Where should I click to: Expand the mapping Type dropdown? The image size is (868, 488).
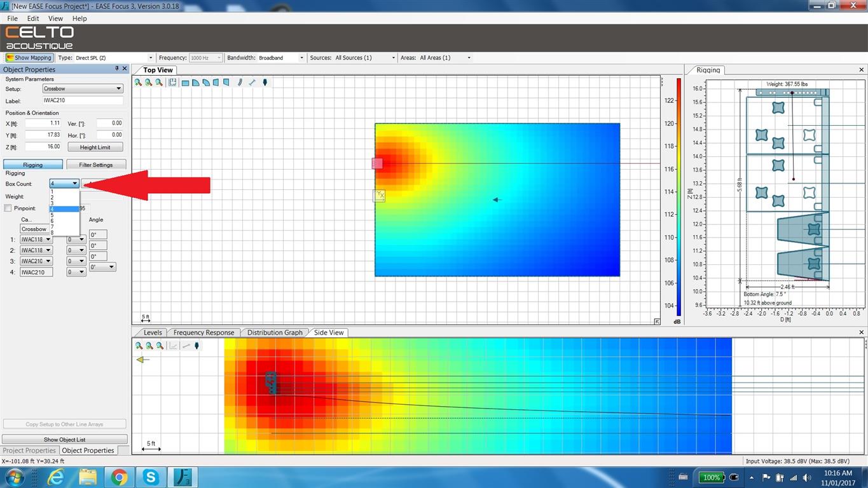click(x=150, y=58)
